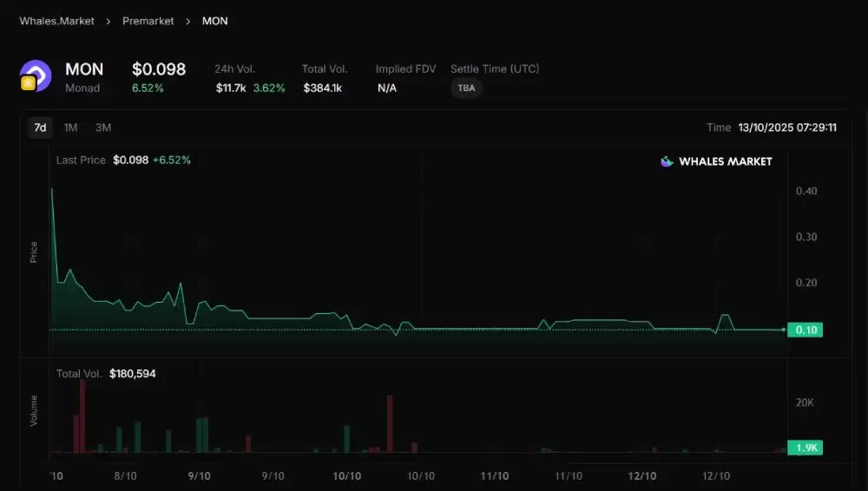
Task: Go to Whales.Market breadcrumb home
Action: tap(56, 21)
